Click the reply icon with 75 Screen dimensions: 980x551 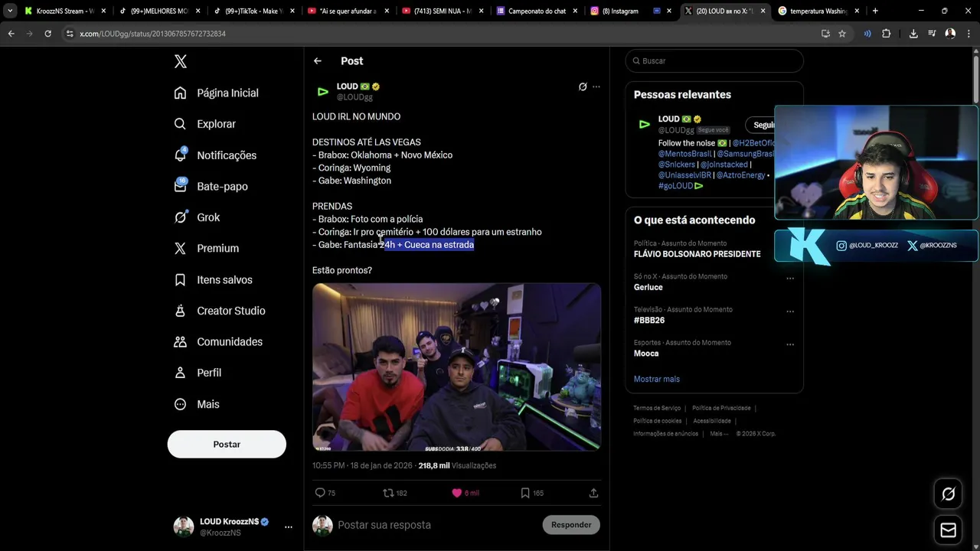(320, 493)
